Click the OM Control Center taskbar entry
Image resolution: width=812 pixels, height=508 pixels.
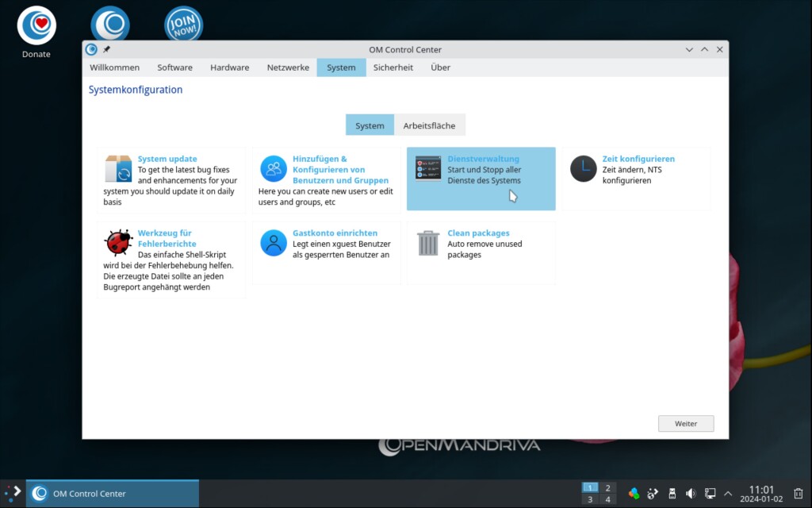pyautogui.click(x=113, y=494)
